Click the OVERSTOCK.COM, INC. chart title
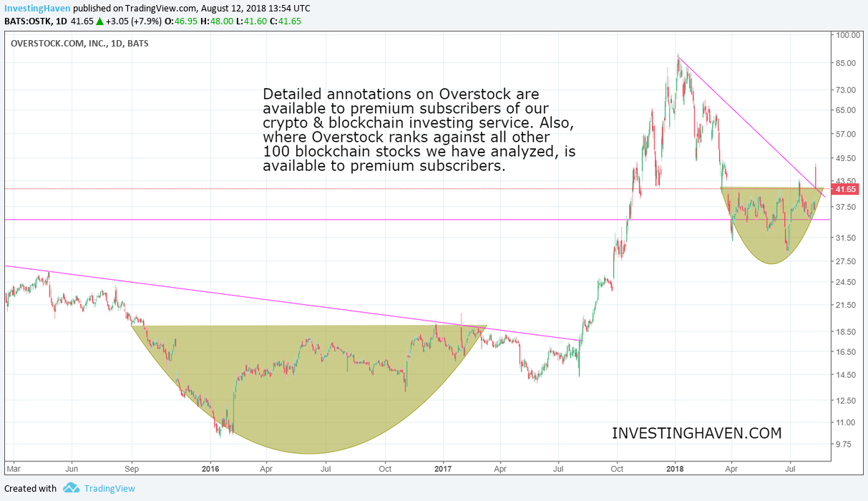This screenshot has width=868, height=501. [80, 43]
